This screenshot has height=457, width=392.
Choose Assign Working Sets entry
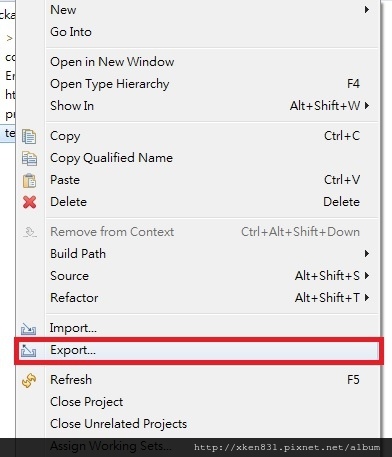pyautogui.click(x=111, y=446)
